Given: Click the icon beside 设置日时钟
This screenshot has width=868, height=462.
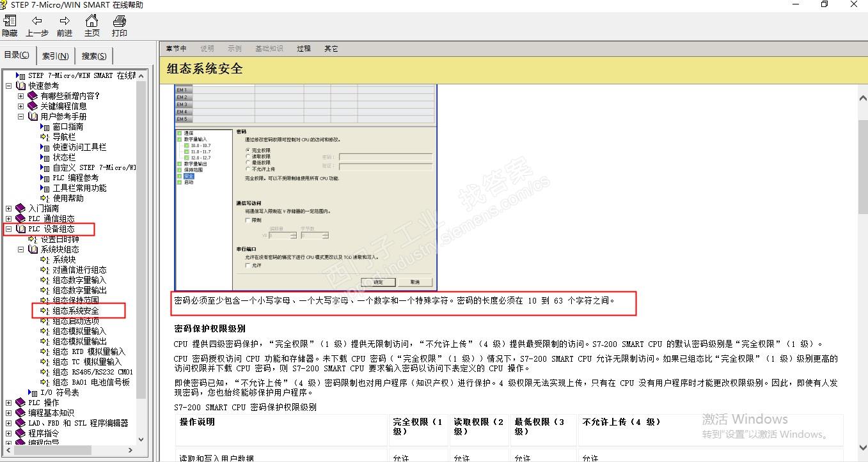Looking at the screenshot, I should tap(33, 239).
